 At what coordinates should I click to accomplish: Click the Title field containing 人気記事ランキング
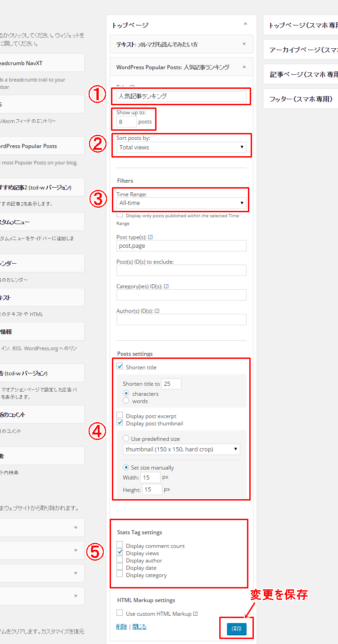coord(182,96)
